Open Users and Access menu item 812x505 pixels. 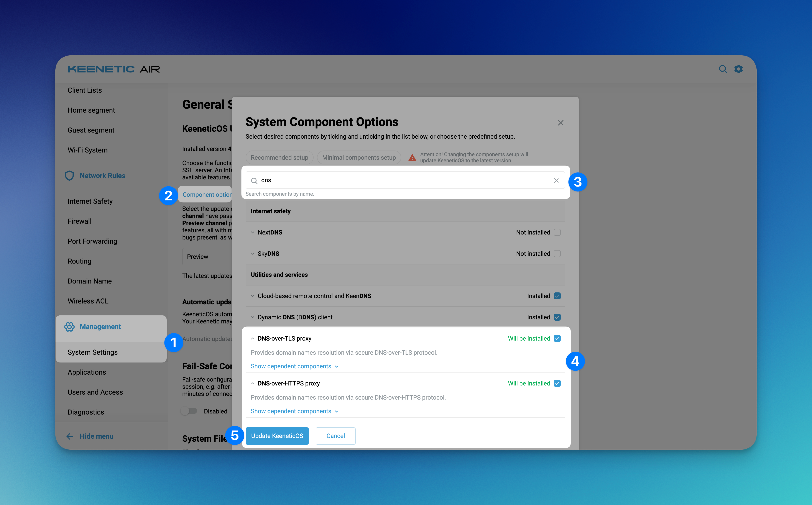coord(95,392)
